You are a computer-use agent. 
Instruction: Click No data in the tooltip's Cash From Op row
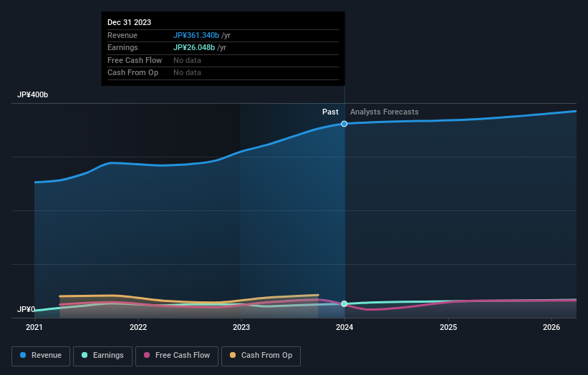tap(187, 73)
